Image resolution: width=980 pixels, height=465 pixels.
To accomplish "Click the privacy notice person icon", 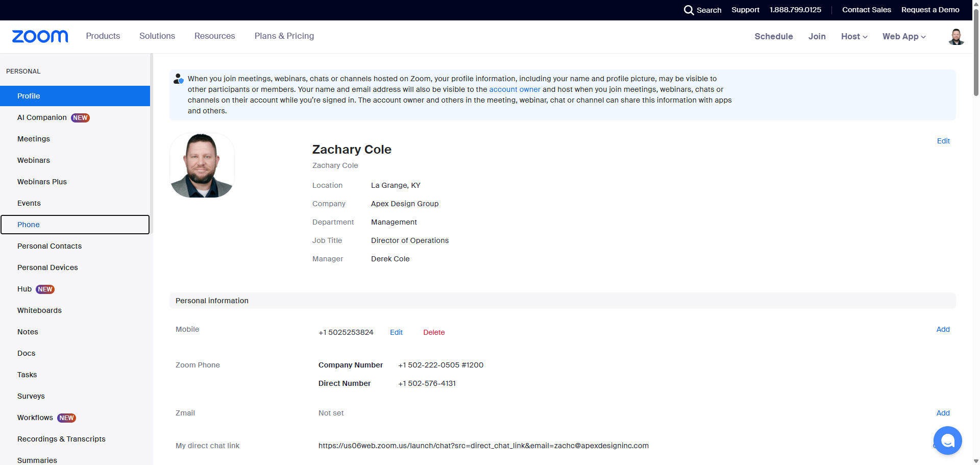I will (178, 79).
